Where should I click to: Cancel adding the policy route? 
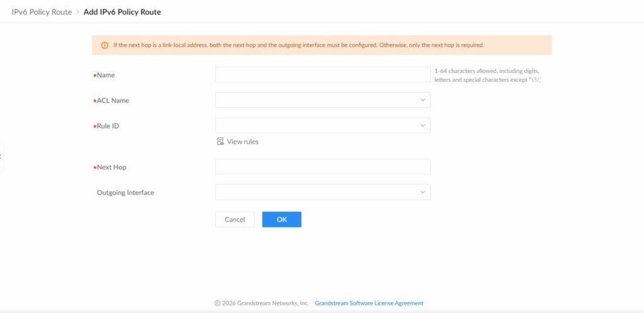[235, 219]
